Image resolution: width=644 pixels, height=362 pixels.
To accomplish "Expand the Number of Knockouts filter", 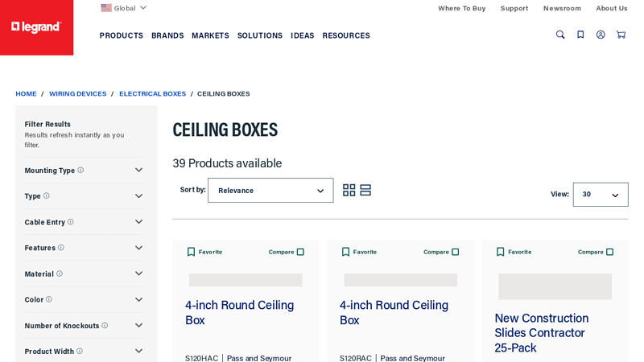I will [x=138, y=325].
